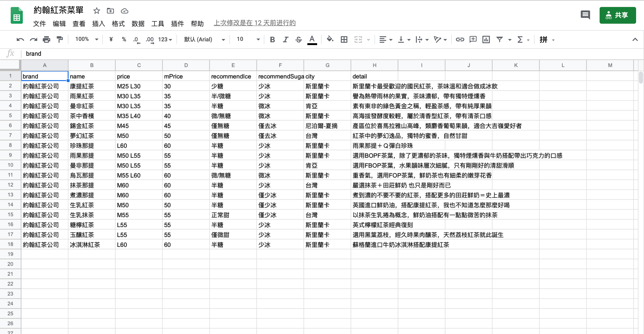
Task: Click the fill color bucket icon
Action: [x=330, y=39]
